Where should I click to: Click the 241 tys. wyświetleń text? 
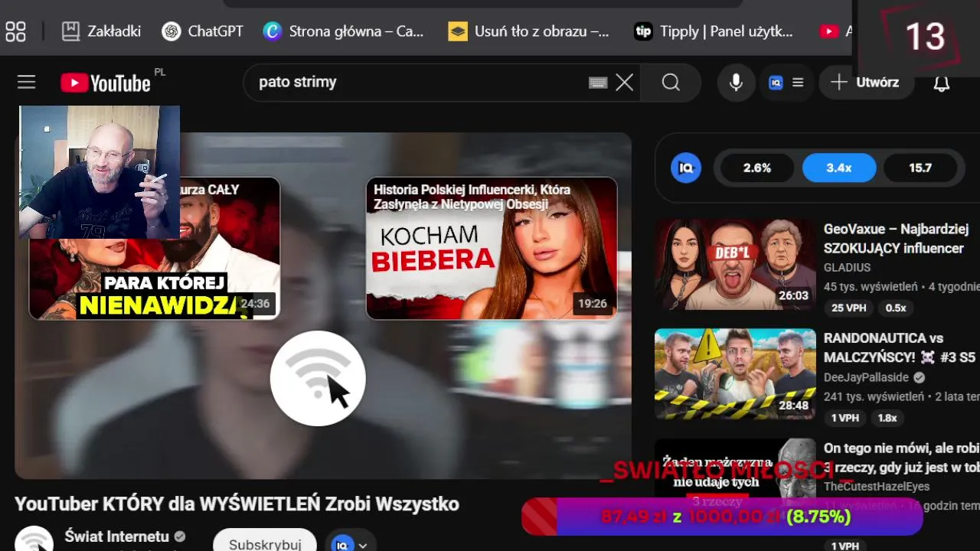874,396
